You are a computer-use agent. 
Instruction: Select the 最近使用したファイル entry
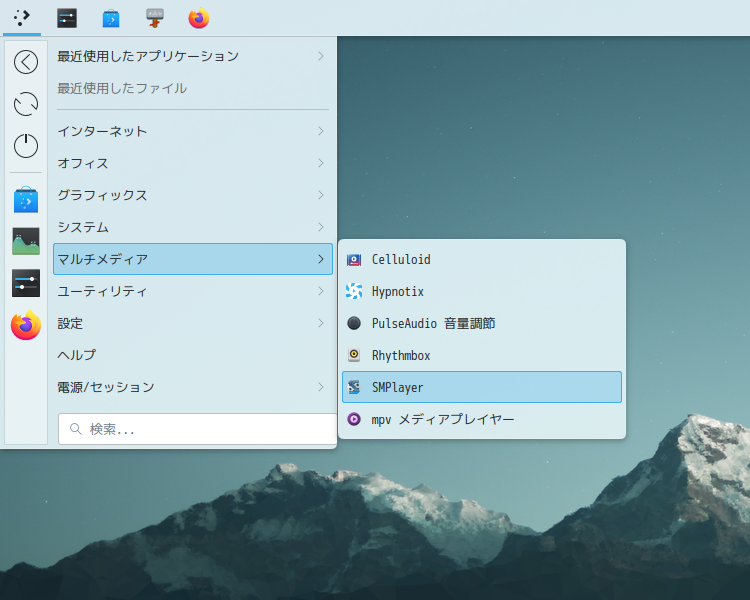[193, 88]
